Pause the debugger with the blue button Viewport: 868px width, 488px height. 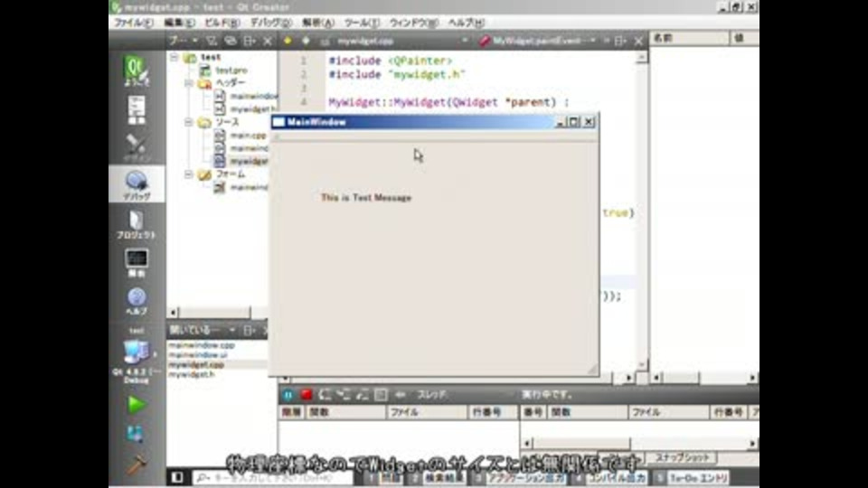click(x=288, y=395)
